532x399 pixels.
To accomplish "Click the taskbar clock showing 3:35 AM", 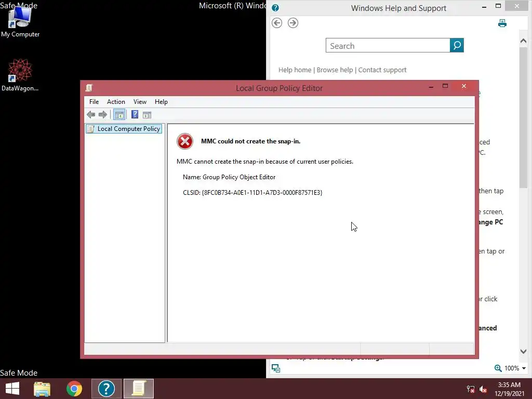I will pyautogui.click(x=509, y=389).
